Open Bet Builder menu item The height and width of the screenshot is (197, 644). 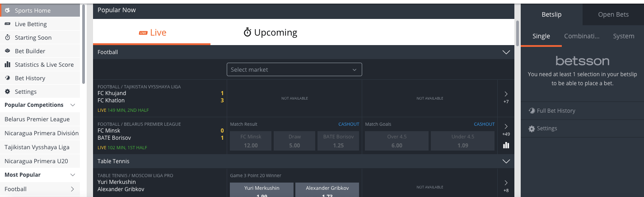click(x=40, y=51)
